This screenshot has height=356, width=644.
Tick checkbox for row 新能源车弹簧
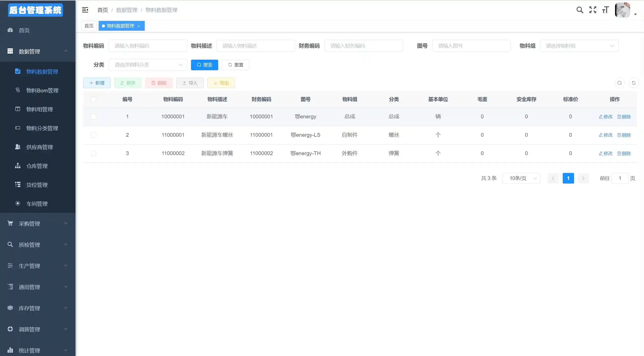tap(93, 154)
